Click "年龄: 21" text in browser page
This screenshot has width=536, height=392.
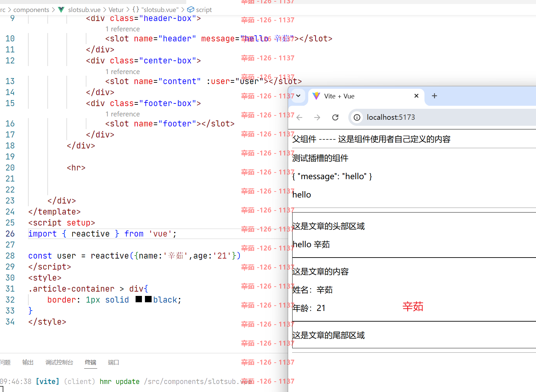coord(309,308)
